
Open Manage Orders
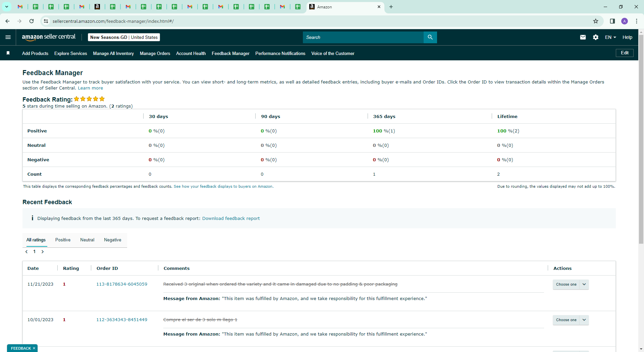click(155, 53)
